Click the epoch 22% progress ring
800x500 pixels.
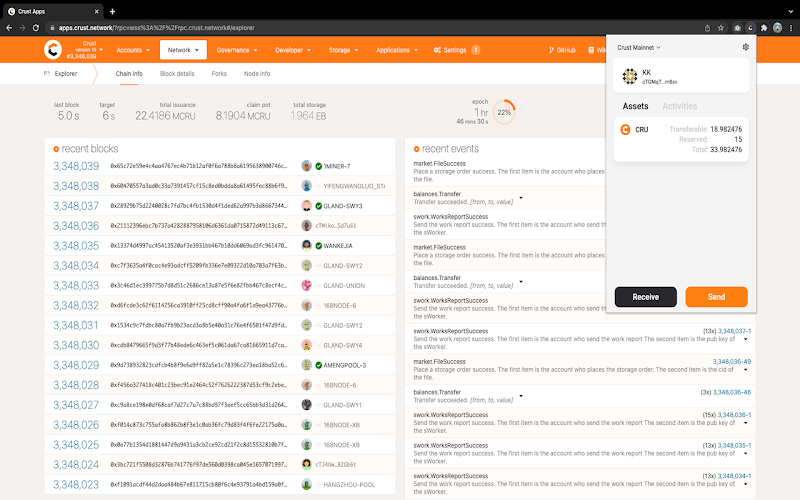click(504, 112)
